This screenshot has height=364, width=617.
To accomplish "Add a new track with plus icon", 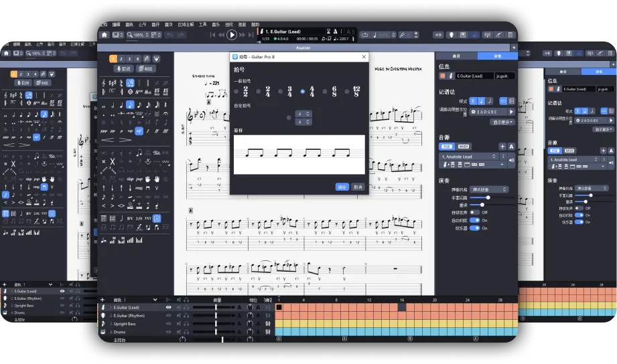I will click(102, 300).
